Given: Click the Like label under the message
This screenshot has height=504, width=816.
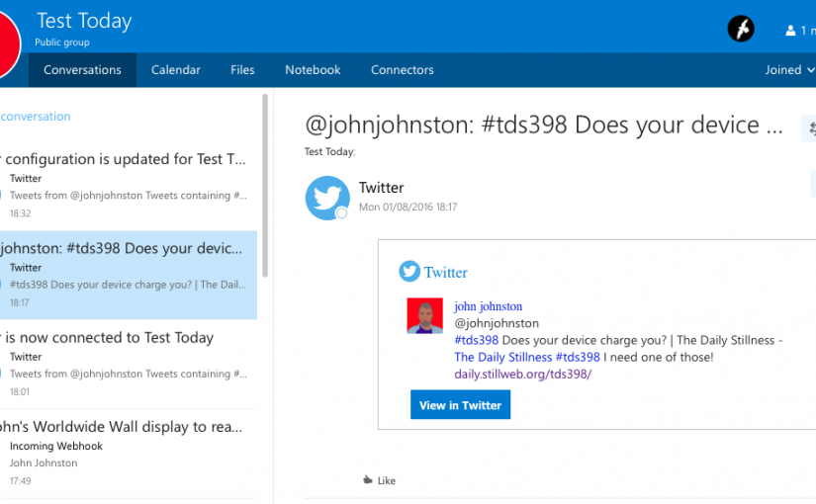Looking at the screenshot, I should [x=387, y=480].
